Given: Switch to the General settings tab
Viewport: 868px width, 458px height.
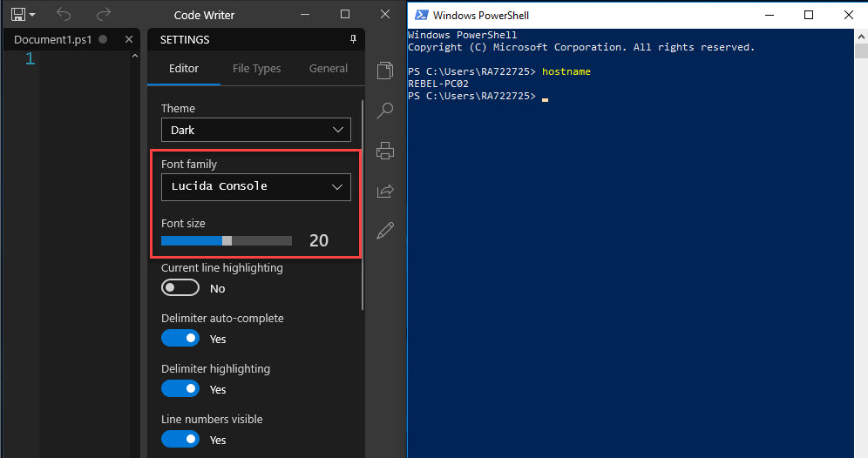Looking at the screenshot, I should coord(329,69).
